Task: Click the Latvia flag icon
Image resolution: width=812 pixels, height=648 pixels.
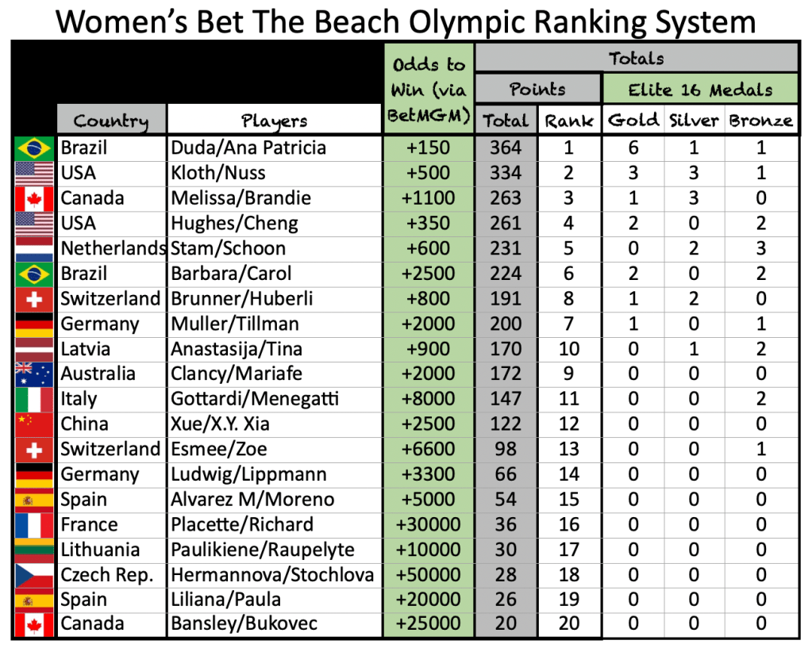Action: (x=34, y=349)
